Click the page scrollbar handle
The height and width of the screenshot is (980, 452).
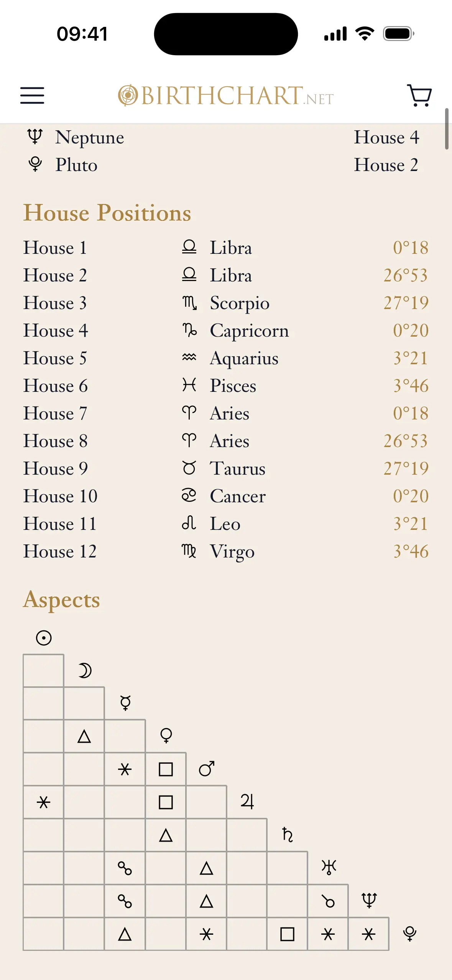[x=447, y=129]
